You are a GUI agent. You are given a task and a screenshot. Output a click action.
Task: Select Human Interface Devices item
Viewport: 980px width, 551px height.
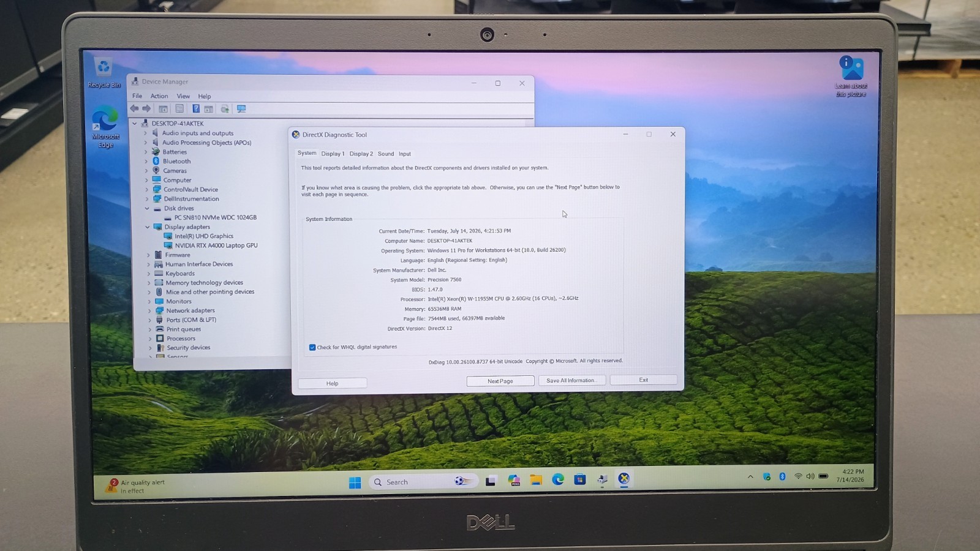click(x=199, y=264)
